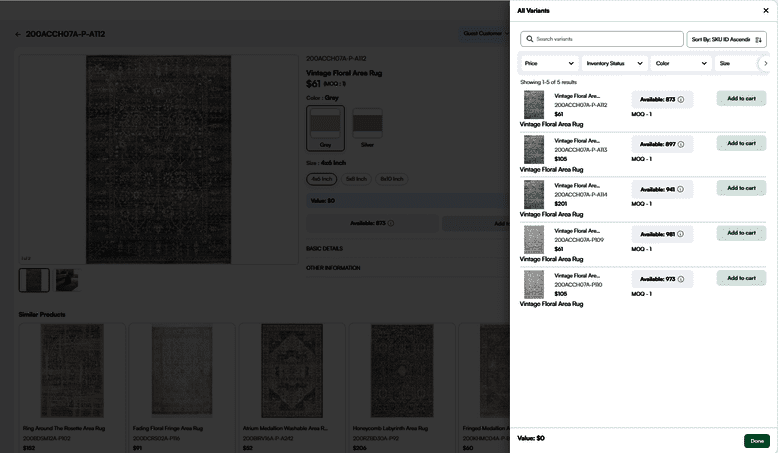The height and width of the screenshot is (453, 778).
Task: Click info icon next to Available: 941
Action: click(682, 189)
